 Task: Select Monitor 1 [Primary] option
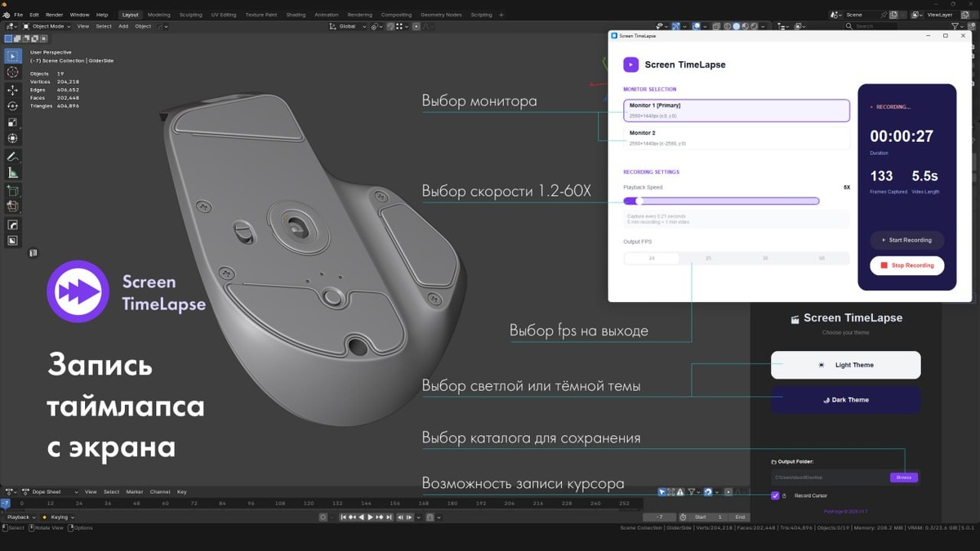pos(737,110)
